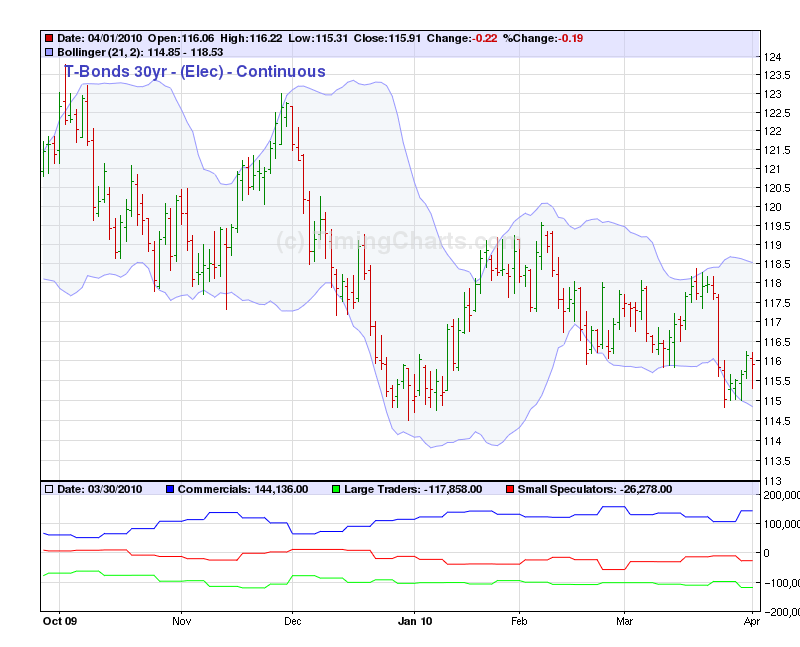The height and width of the screenshot is (647, 800).
Task: Click the green Large Traders legend swatch
Action: (335, 489)
